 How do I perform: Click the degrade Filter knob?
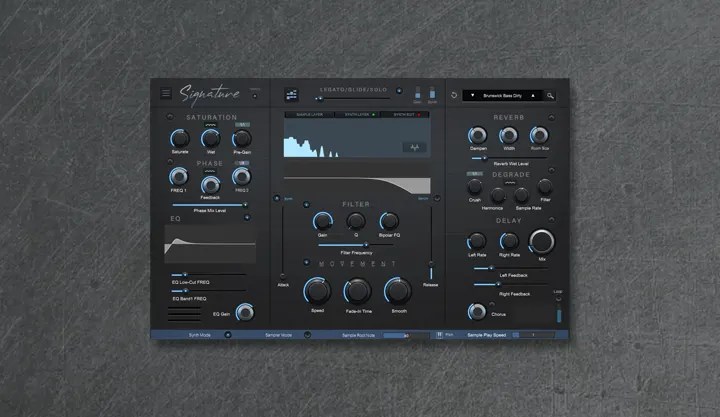545,187
